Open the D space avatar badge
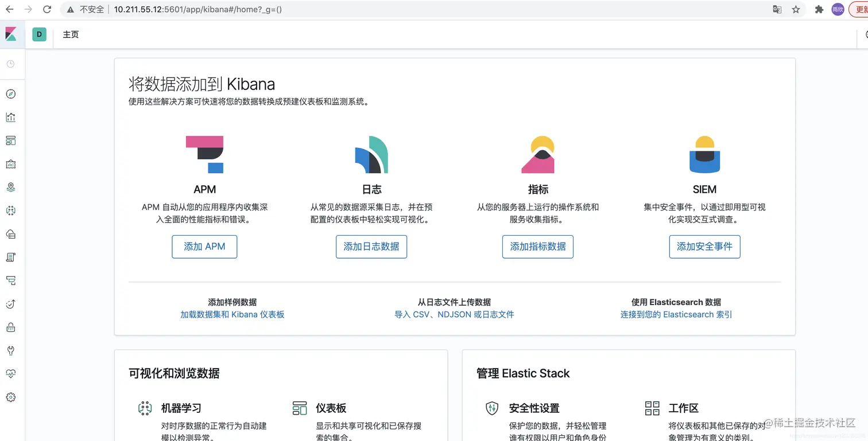This screenshot has width=868, height=441. click(39, 34)
